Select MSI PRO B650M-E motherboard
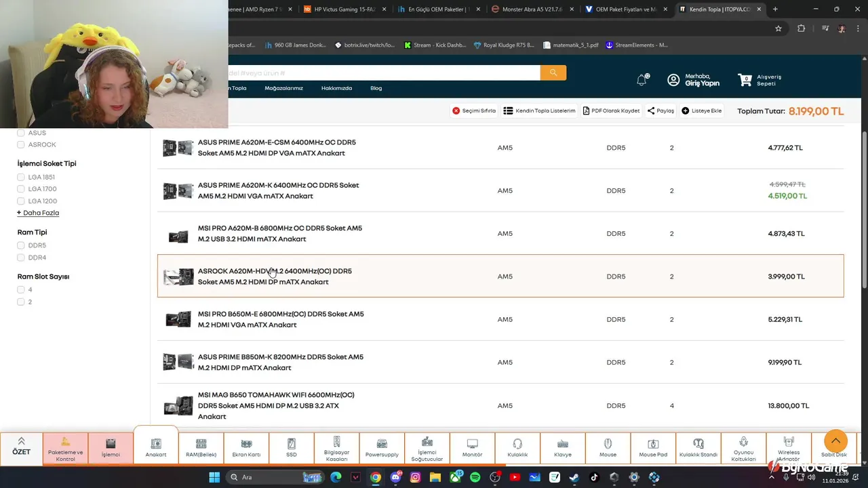This screenshot has width=868, height=488. [500, 319]
